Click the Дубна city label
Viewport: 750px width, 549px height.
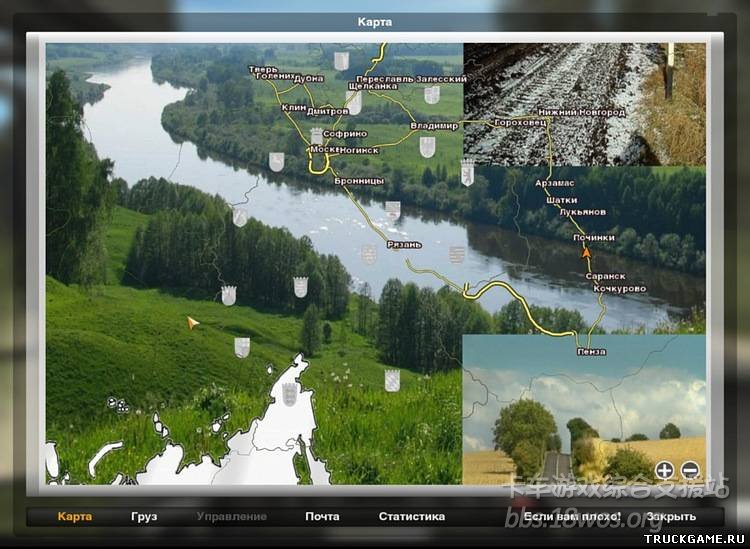click(309, 78)
